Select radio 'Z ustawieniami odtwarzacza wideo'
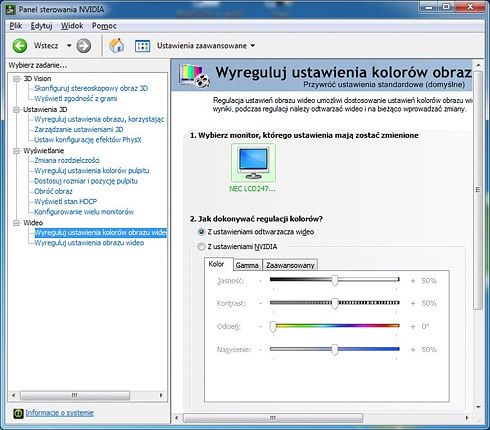The width and height of the screenshot is (490, 430). pos(201,232)
